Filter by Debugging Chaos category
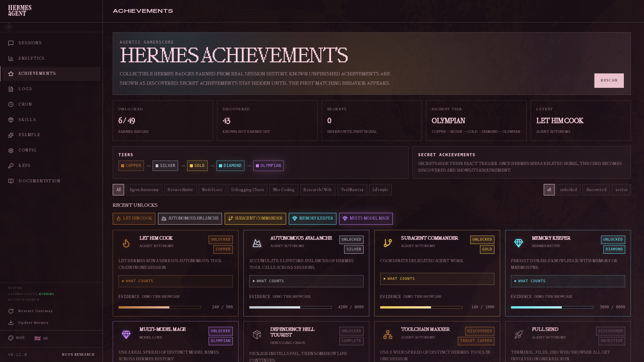This screenshot has width=644, height=362. [248, 190]
